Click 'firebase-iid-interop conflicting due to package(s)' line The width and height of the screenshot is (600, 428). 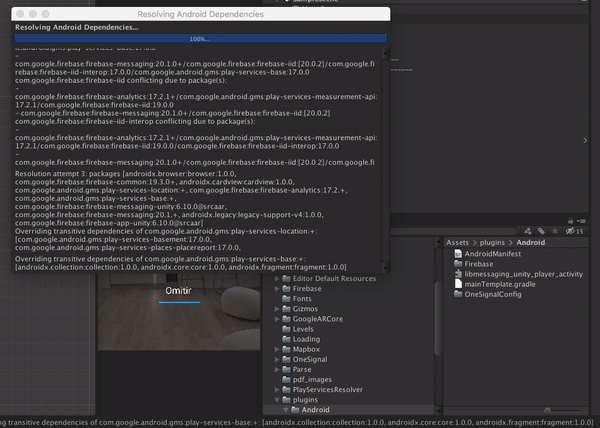tap(135, 121)
